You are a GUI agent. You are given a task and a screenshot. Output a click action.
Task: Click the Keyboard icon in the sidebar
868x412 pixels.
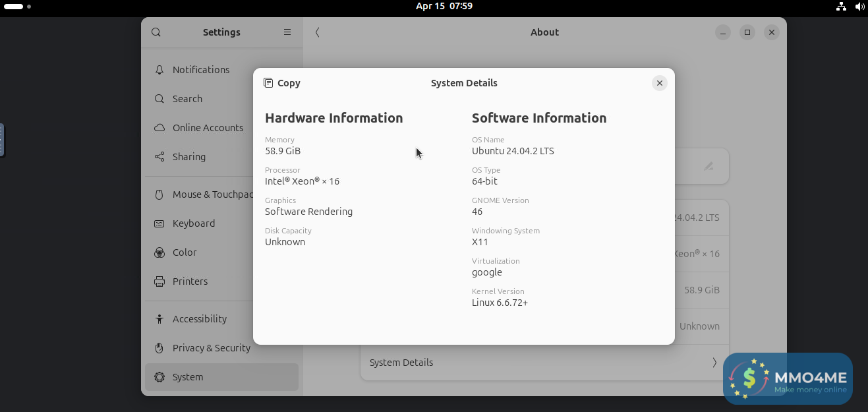159,223
